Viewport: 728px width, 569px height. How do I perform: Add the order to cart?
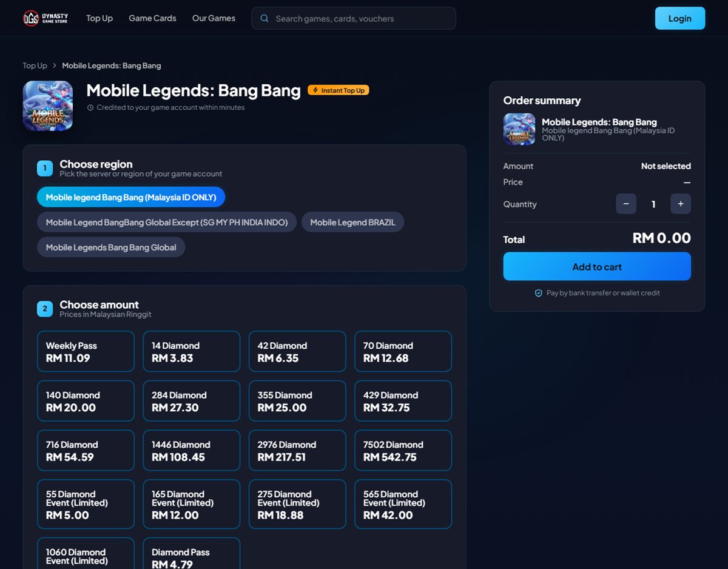pyautogui.click(x=597, y=266)
